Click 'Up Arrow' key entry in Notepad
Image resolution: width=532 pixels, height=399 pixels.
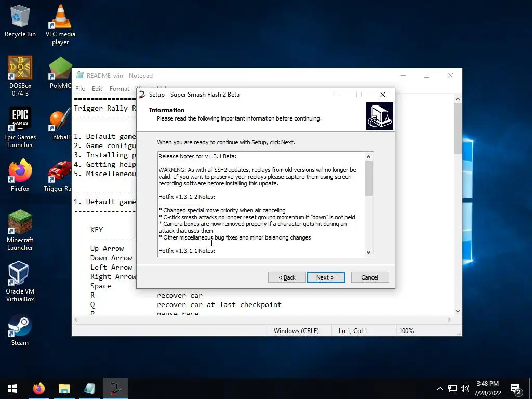point(107,248)
